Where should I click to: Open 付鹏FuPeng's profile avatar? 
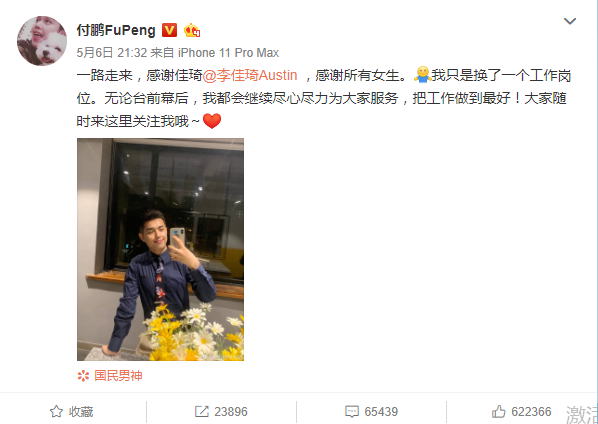click(x=42, y=41)
